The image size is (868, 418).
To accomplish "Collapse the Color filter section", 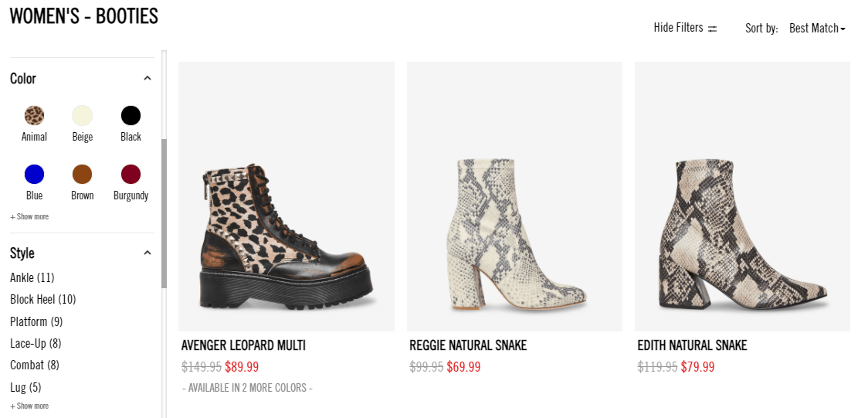I will pyautogui.click(x=147, y=78).
